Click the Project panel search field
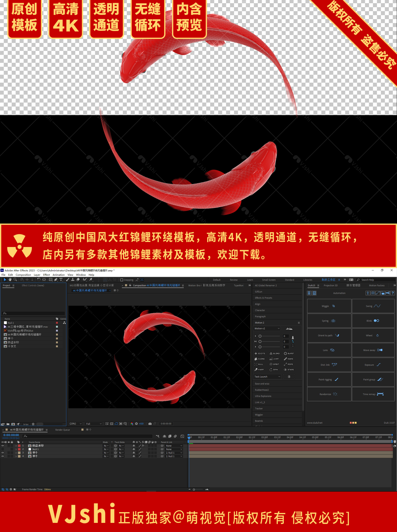397x532 pixels. pyautogui.click(x=34, y=313)
